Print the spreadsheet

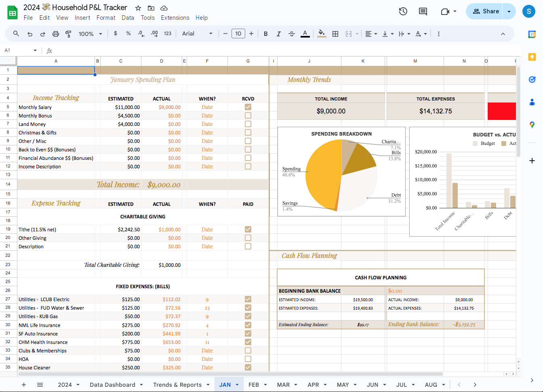[56, 34]
